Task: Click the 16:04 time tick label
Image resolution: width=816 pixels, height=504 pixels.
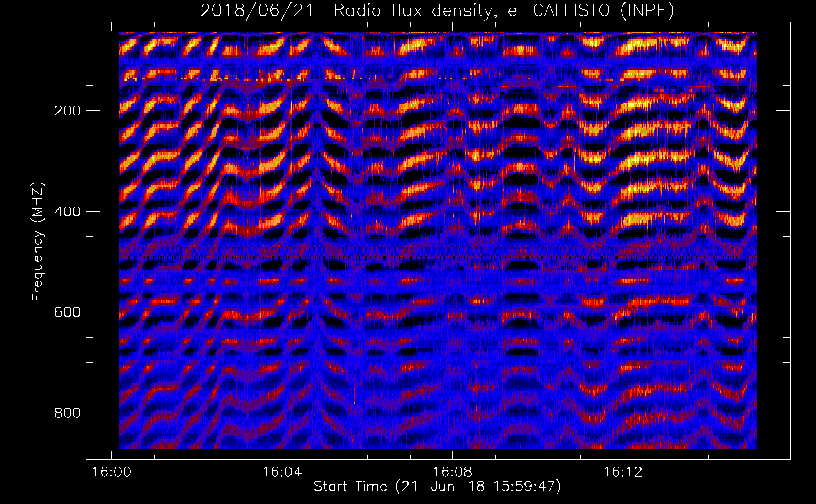Action: tap(282, 472)
